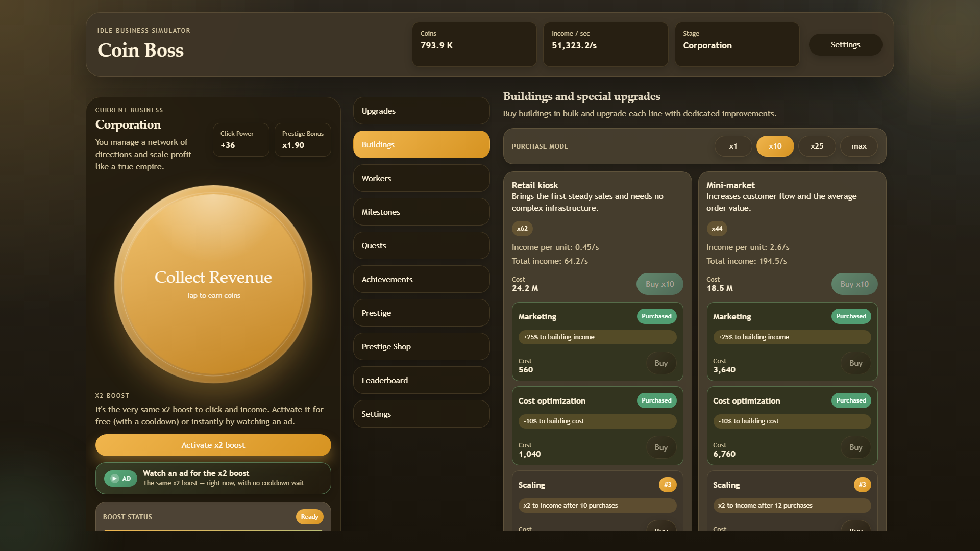Click the Mini-market cost 18.5 M
Viewport: 980px width, 551px height.
(720, 288)
